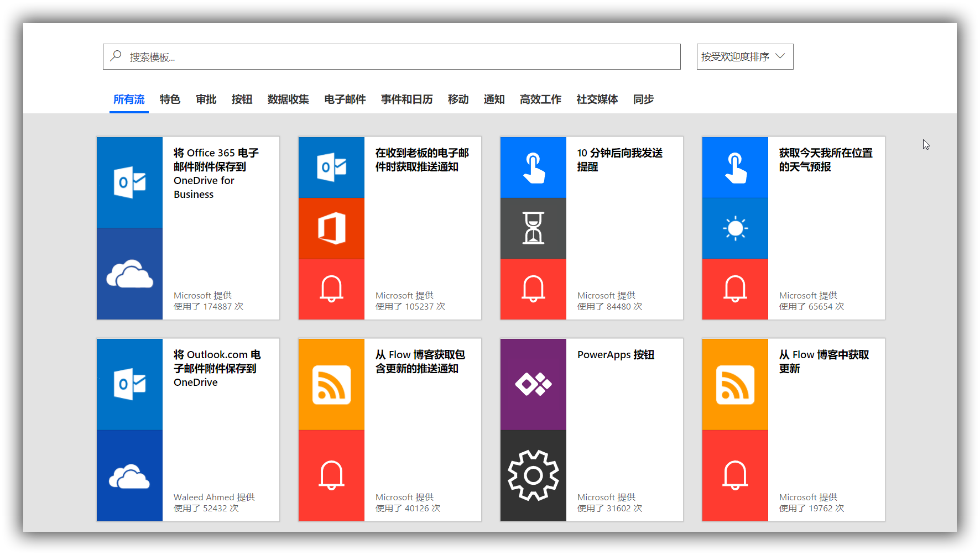
Task: Open 从 Flow 博客中获取更新 template title
Action: [824, 362]
